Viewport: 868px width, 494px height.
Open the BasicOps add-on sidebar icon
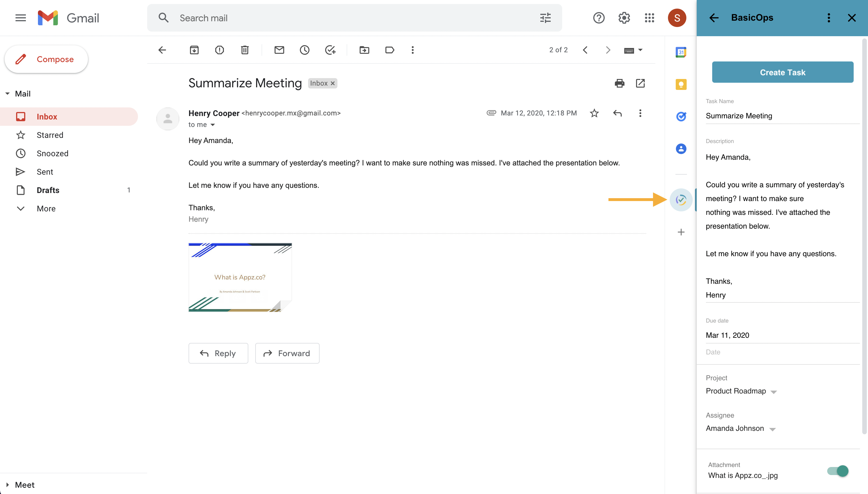tap(681, 200)
